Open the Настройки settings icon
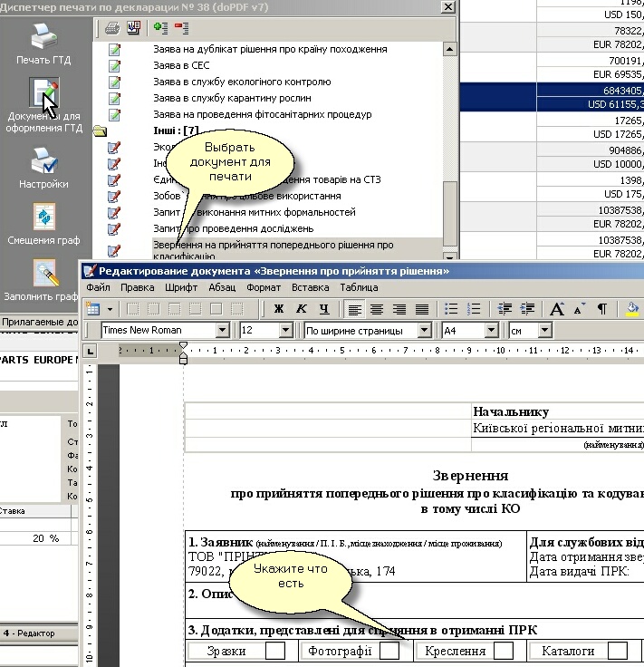This screenshot has width=644, height=667. [43, 162]
